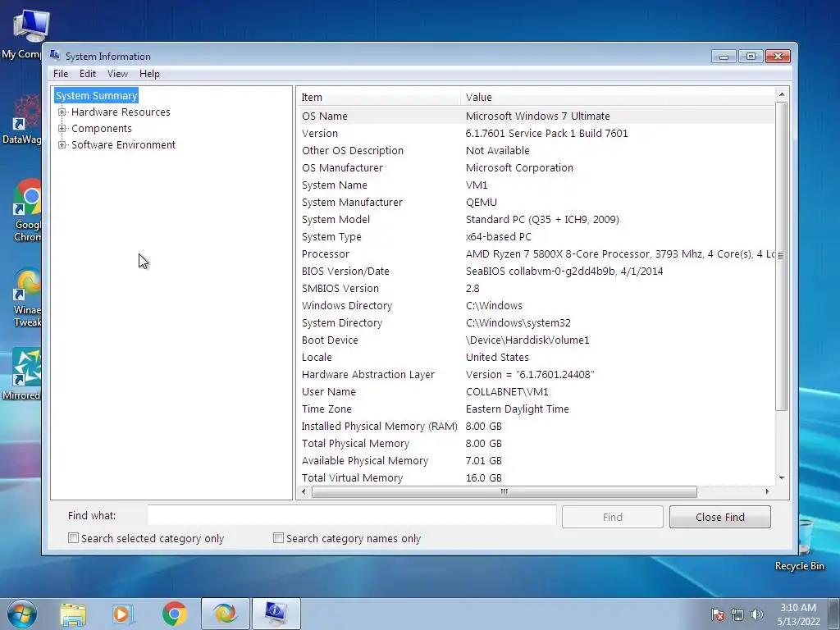Select the Hardware Resources tree label
Viewport: 840px width, 630px height.
click(121, 112)
